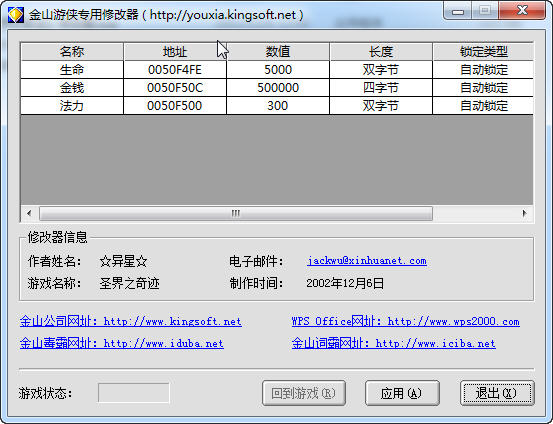Select the 法力 name cell
Screen dimensions: 553x424
[72, 105]
